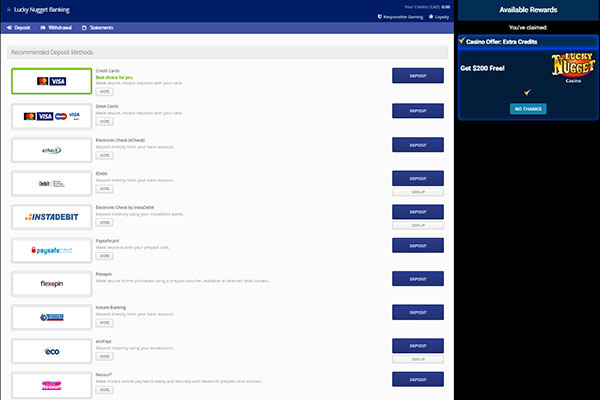
Task: Open the Withdrawal tab
Action: coord(56,28)
